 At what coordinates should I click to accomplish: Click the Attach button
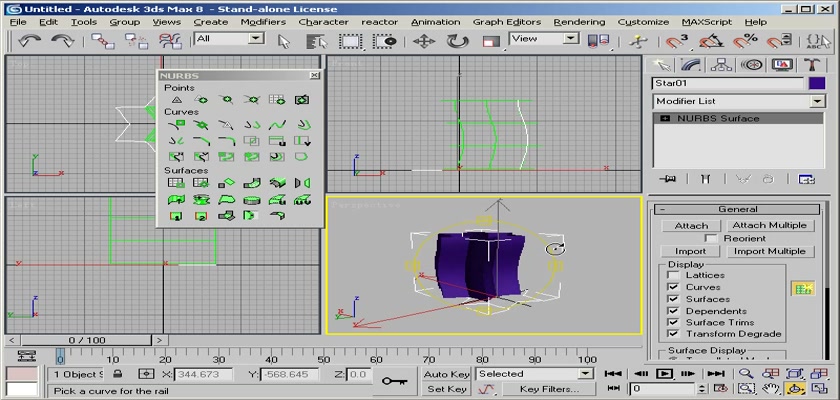pyautogui.click(x=691, y=226)
